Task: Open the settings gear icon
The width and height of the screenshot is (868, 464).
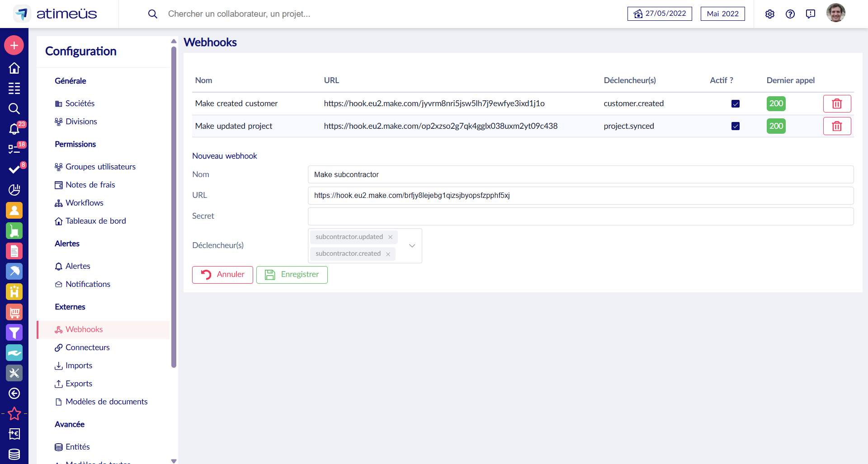Action: (x=770, y=14)
